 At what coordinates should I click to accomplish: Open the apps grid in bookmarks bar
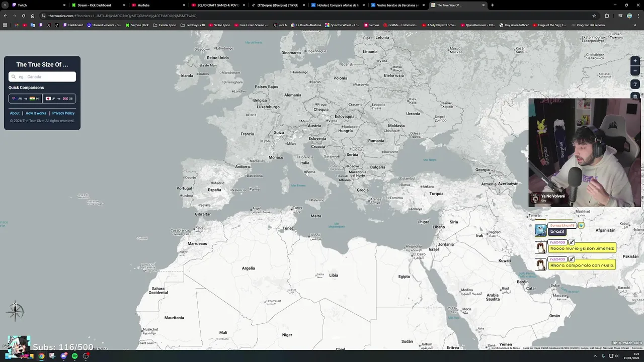tap(6, 25)
